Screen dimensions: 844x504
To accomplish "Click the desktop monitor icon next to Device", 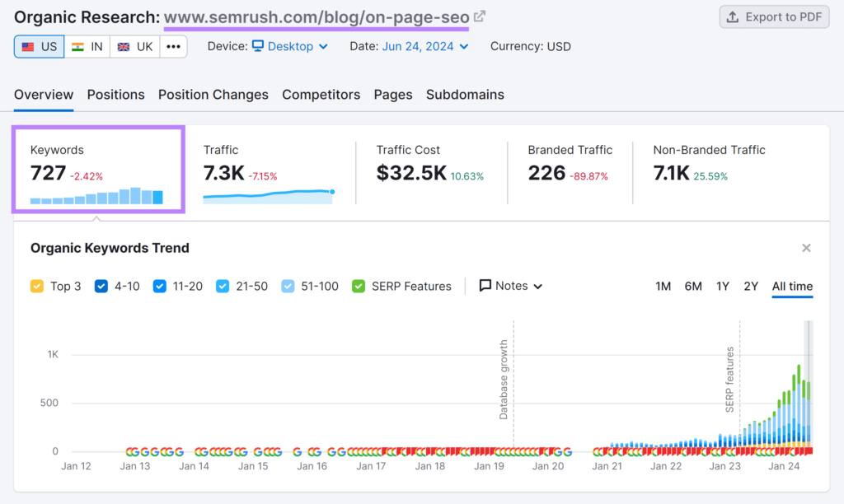I will coord(258,46).
